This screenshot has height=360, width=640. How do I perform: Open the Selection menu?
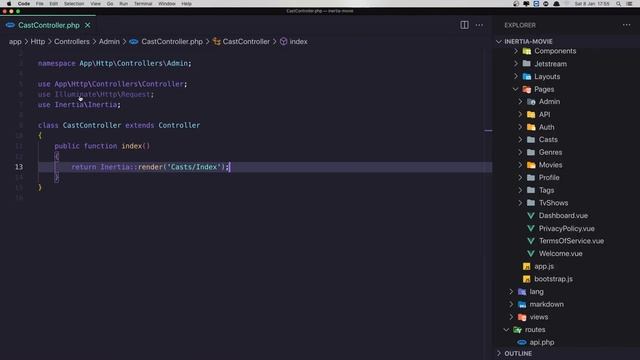pos(74,4)
